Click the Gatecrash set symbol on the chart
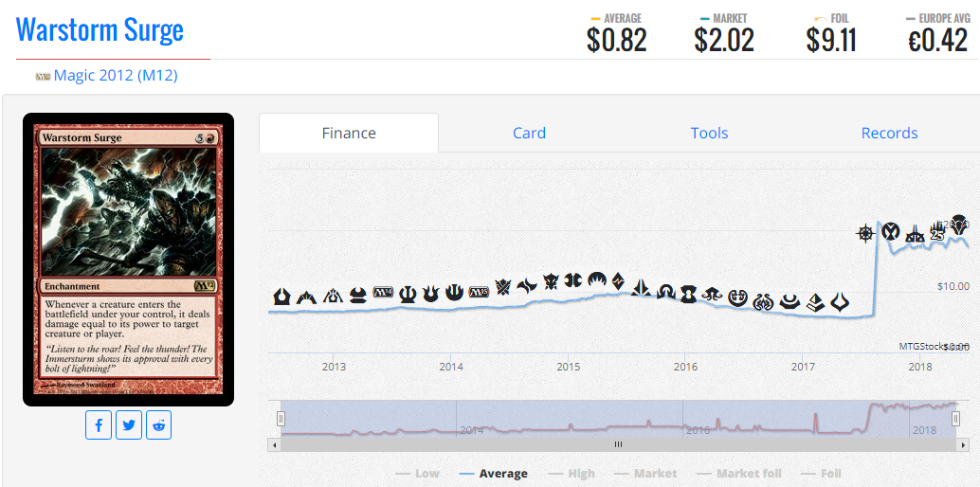The width and height of the screenshot is (980, 487). click(x=307, y=296)
